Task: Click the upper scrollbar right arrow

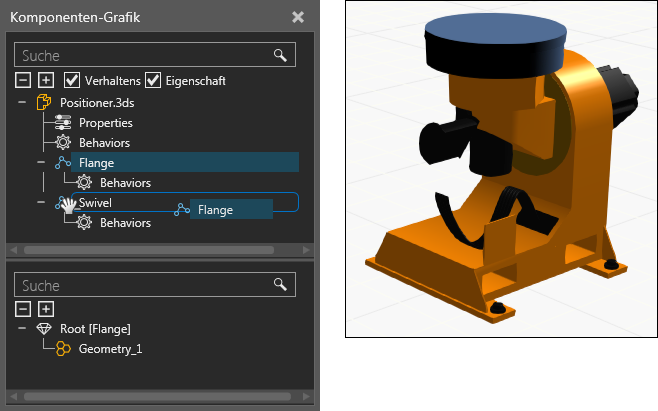Action: point(306,250)
